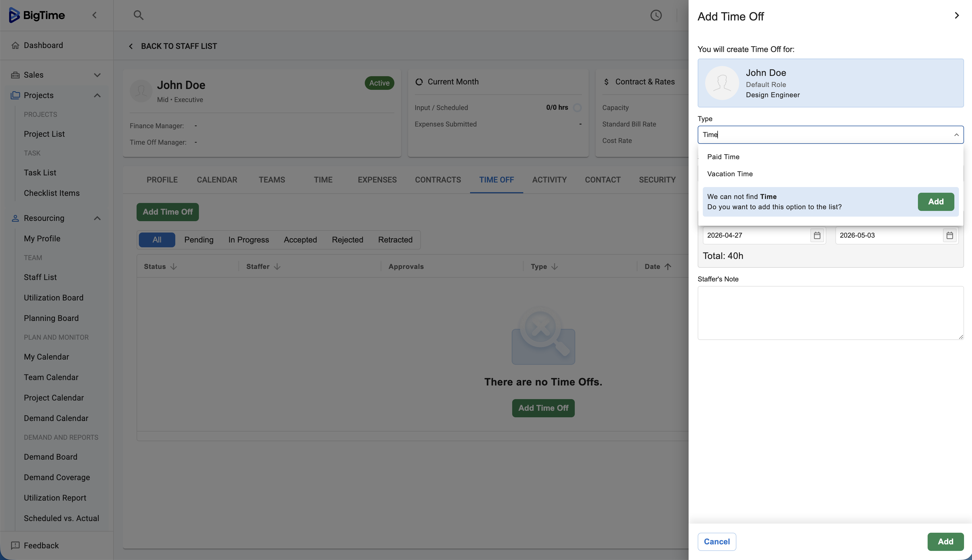Switch to the CONTRACTS tab

[x=438, y=180]
